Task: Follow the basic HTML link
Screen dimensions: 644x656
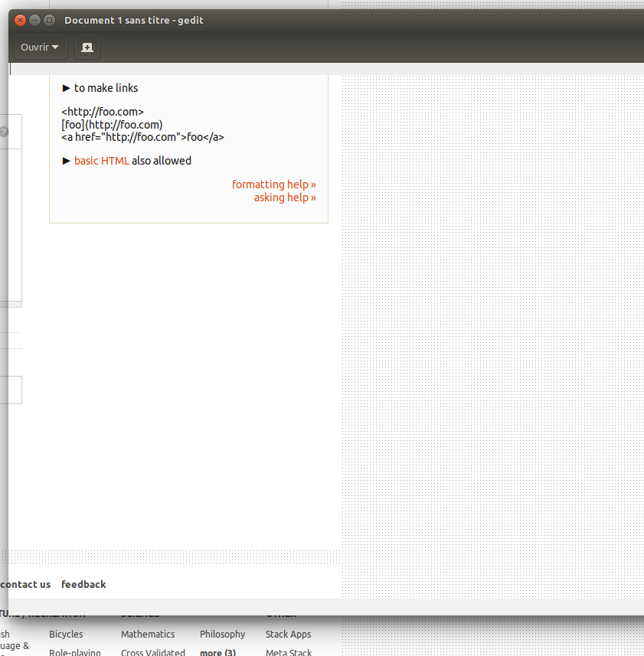Action: coord(102,161)
